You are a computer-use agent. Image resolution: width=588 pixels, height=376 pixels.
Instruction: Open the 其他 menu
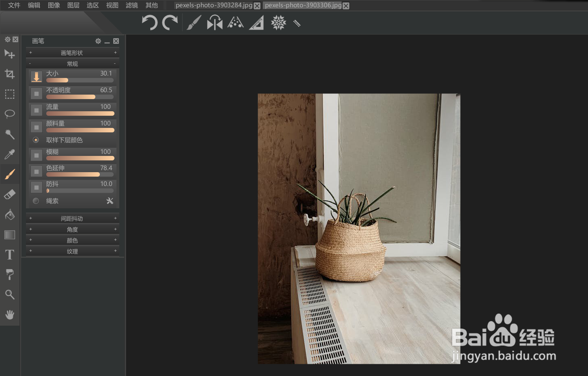(x=152, y=5)
